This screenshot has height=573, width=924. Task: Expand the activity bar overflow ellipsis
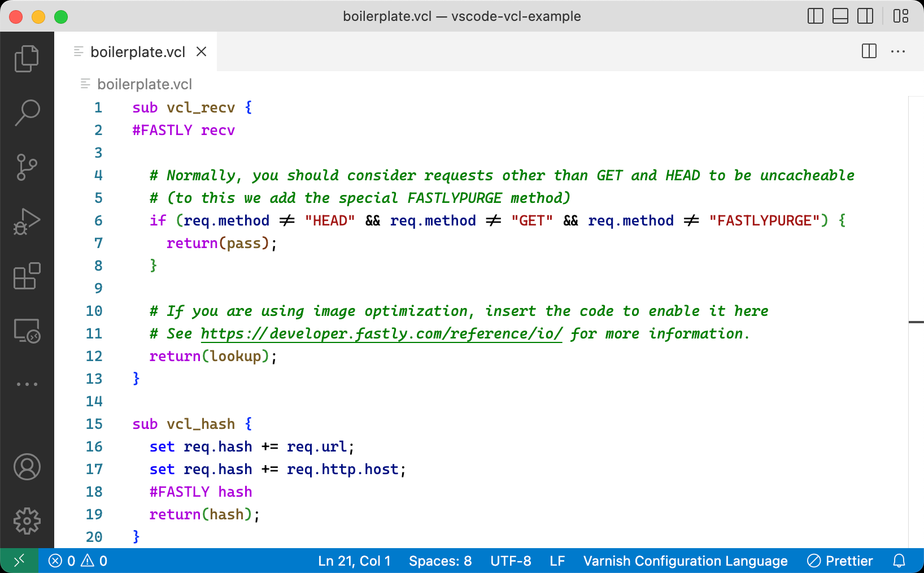(27, 384)
